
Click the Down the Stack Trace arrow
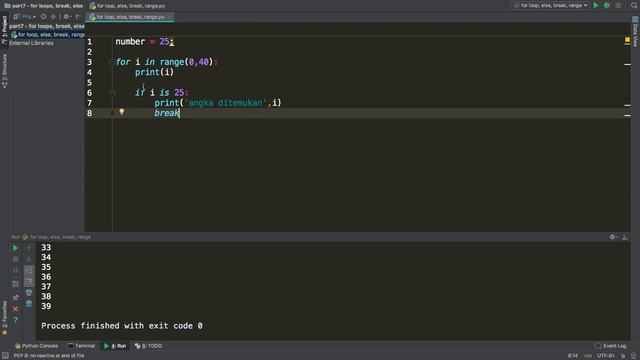[29, 259]
